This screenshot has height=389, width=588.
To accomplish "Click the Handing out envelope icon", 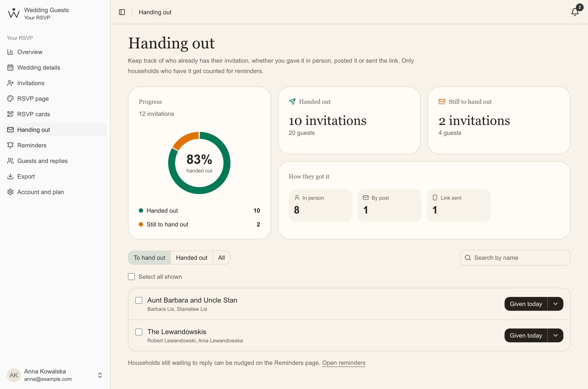I will (x=10, y=130).
